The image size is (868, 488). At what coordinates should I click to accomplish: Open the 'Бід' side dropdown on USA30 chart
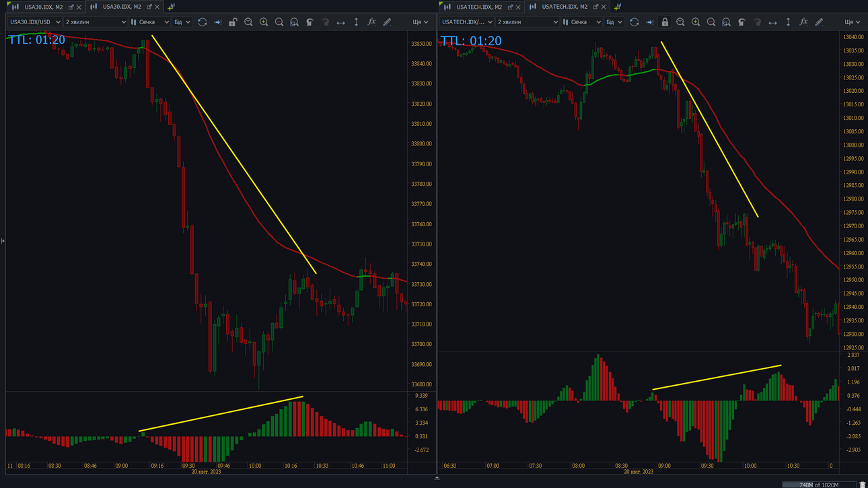point(182,22)
